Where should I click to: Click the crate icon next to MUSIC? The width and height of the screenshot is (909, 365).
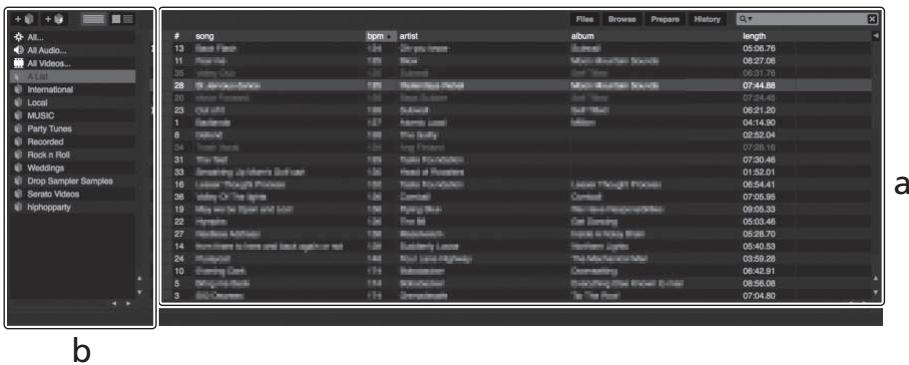coord(18,116)
